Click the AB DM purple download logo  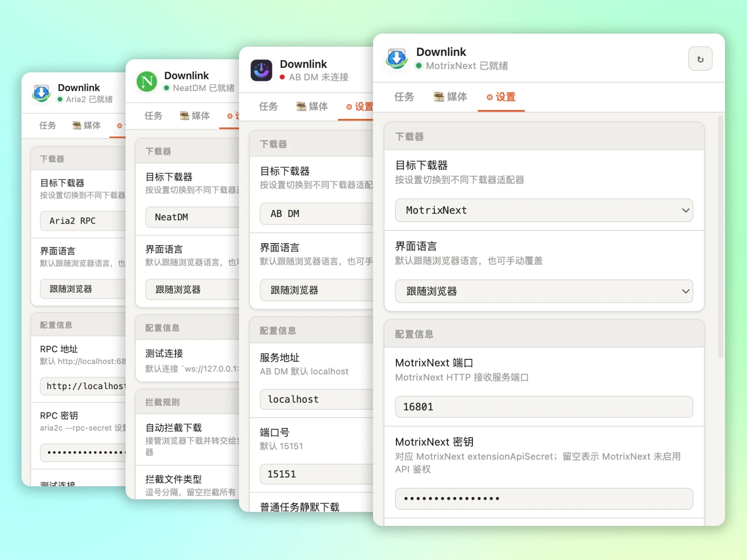[x=262, y=70]
